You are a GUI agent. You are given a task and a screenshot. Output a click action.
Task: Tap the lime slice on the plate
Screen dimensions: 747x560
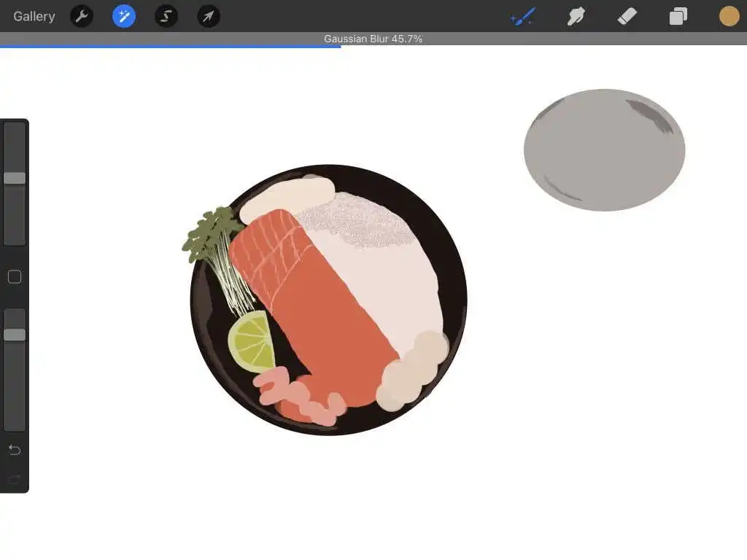pyautogui.click(x=252, y=341)
